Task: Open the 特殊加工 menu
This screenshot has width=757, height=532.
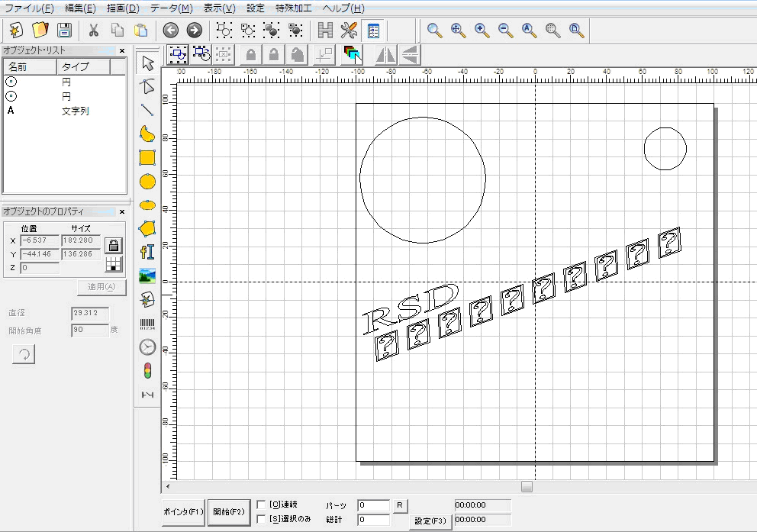Action: [x=294, y=8]
